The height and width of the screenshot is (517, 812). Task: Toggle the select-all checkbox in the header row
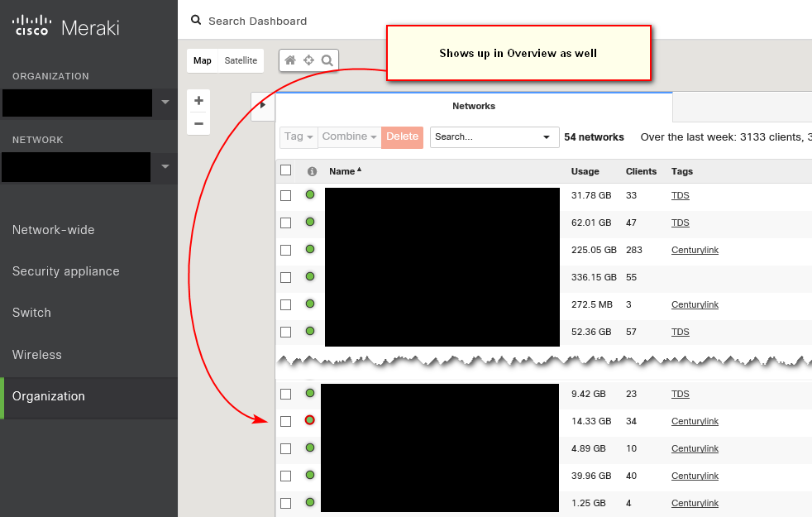[285, 170]
